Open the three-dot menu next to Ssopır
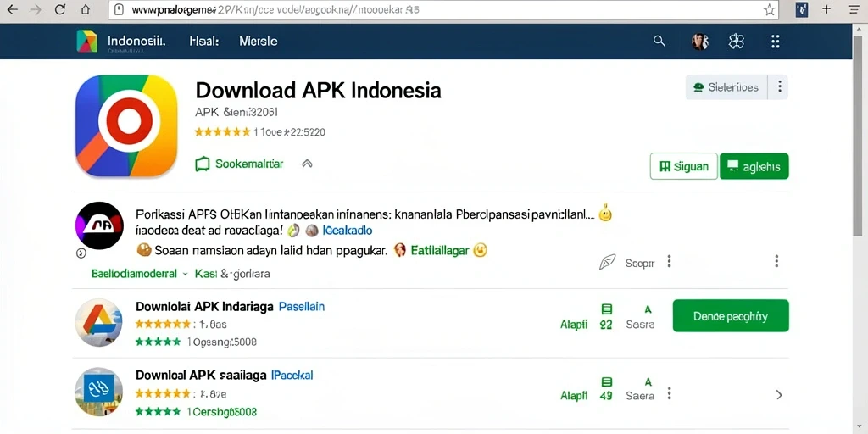 (670, 261)
